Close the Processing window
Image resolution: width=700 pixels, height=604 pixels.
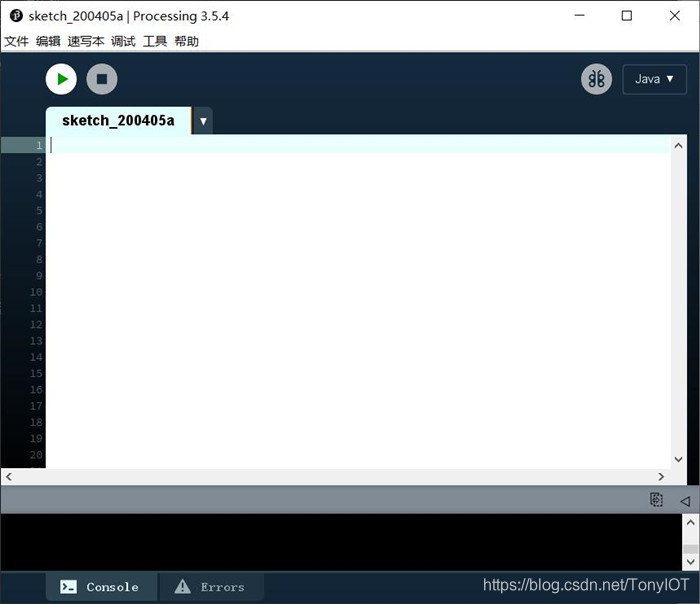click(675, 16)
